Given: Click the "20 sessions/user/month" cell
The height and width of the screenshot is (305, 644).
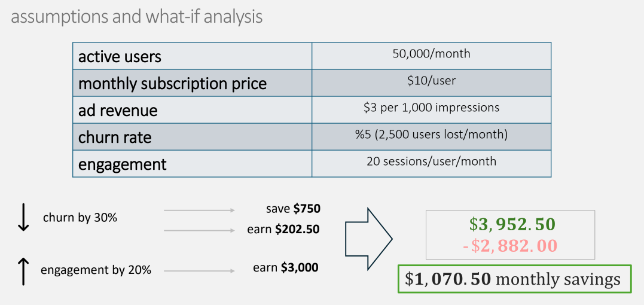Looking at the screenshot, I should (431, 163).
